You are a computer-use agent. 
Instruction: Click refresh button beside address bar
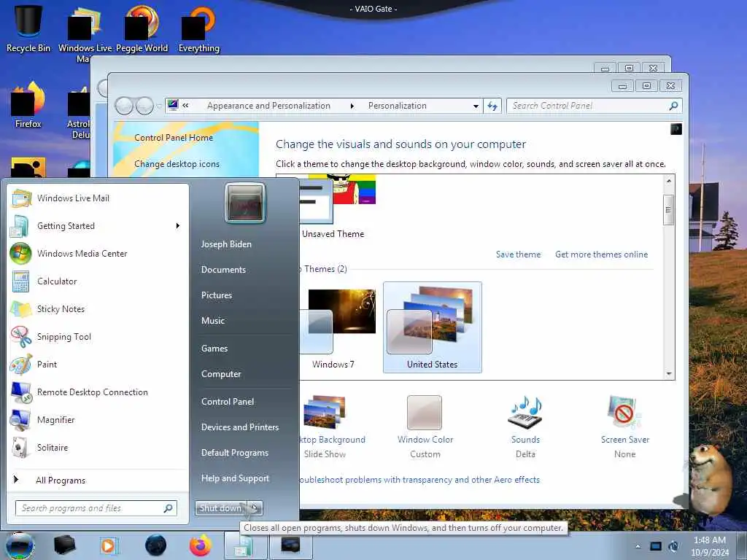(x=492, y=106)
